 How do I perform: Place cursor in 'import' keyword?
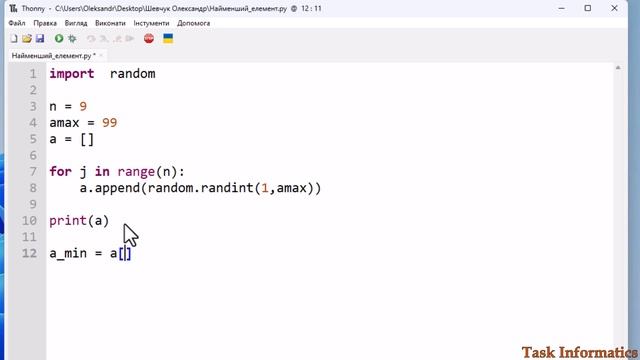pos(72,74)
